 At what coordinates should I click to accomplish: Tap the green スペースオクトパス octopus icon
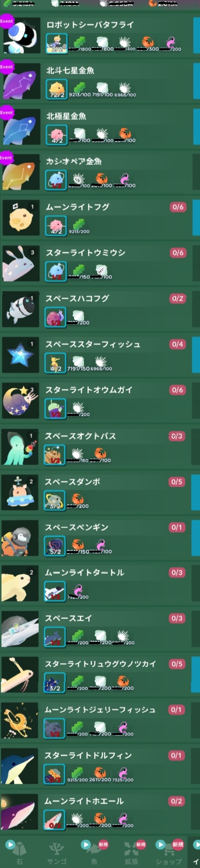(x=20, y=447)
